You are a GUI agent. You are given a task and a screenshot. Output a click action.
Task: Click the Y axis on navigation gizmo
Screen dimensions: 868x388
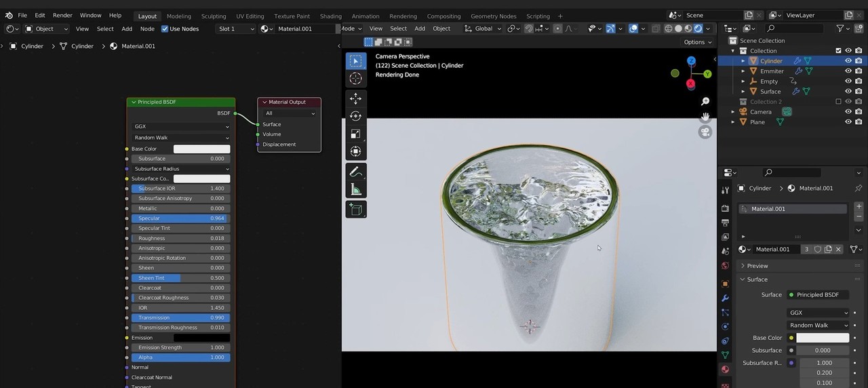click(707, 74)
